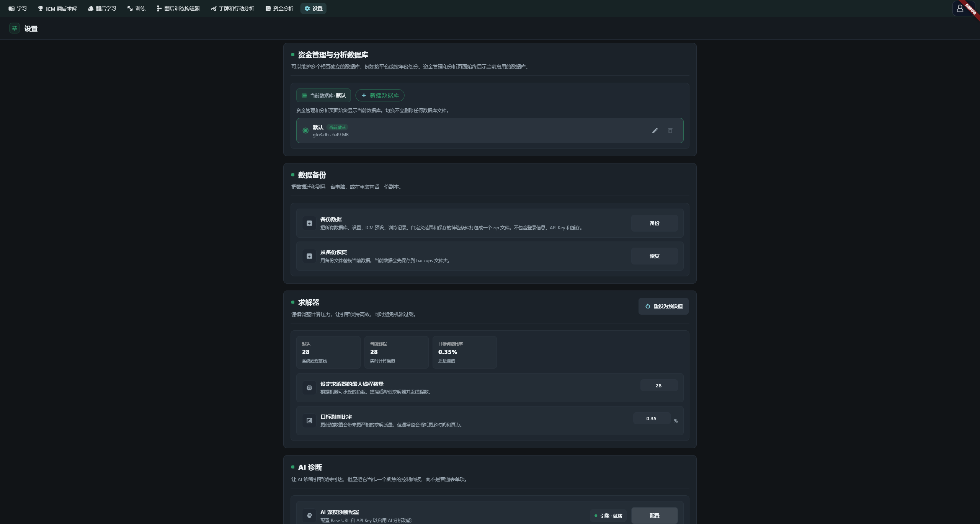This screenshot has height=524, width=980.
Task: Click the 备份 button
Action: 655,223
